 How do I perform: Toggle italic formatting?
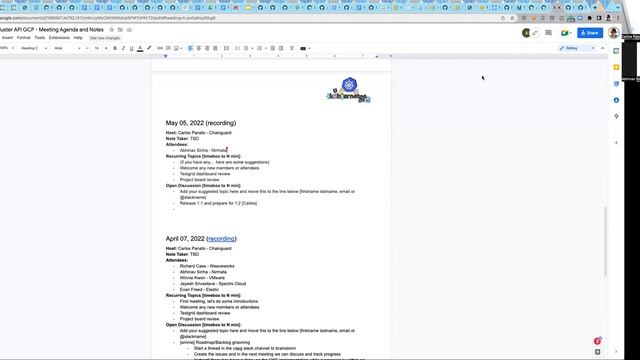tap(123, 48)
